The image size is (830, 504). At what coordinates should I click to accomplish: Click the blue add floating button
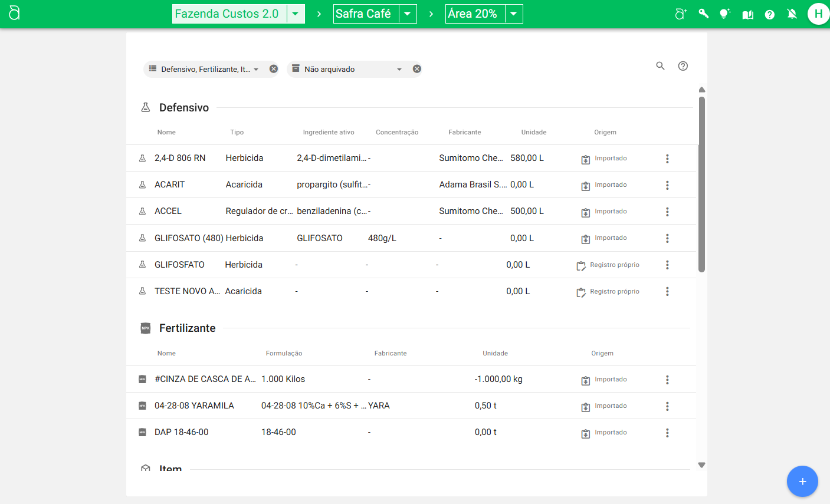point(802,482)
